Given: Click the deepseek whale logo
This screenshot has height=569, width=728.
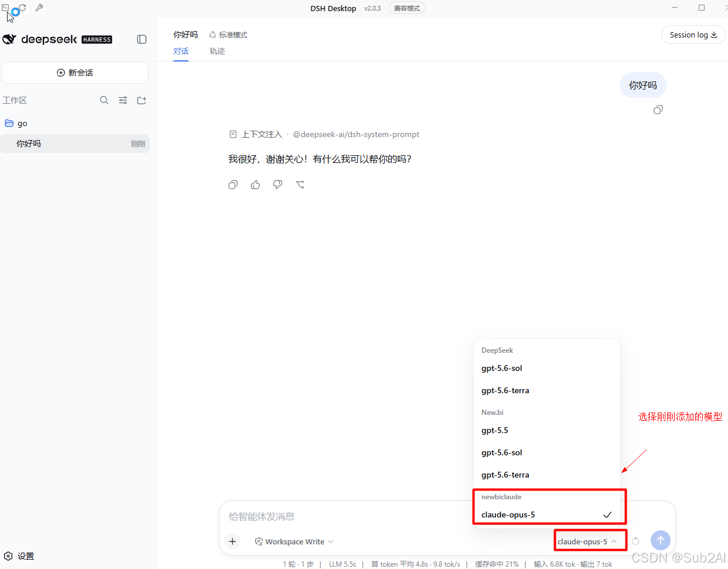Looking at the screenshot, I should point(9,39).
